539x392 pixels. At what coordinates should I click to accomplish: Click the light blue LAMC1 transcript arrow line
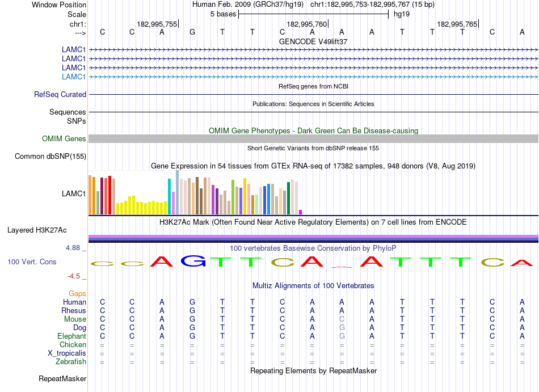coord(313,77)
